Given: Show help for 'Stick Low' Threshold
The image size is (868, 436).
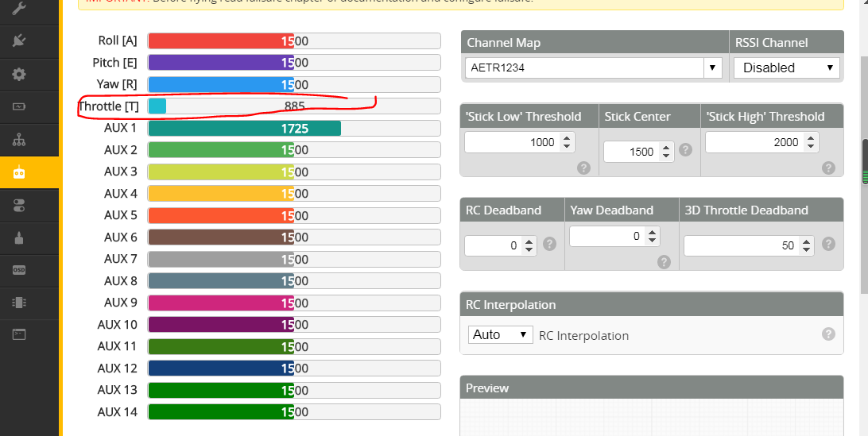Looking at the screenshot, I should coord(583,168).
